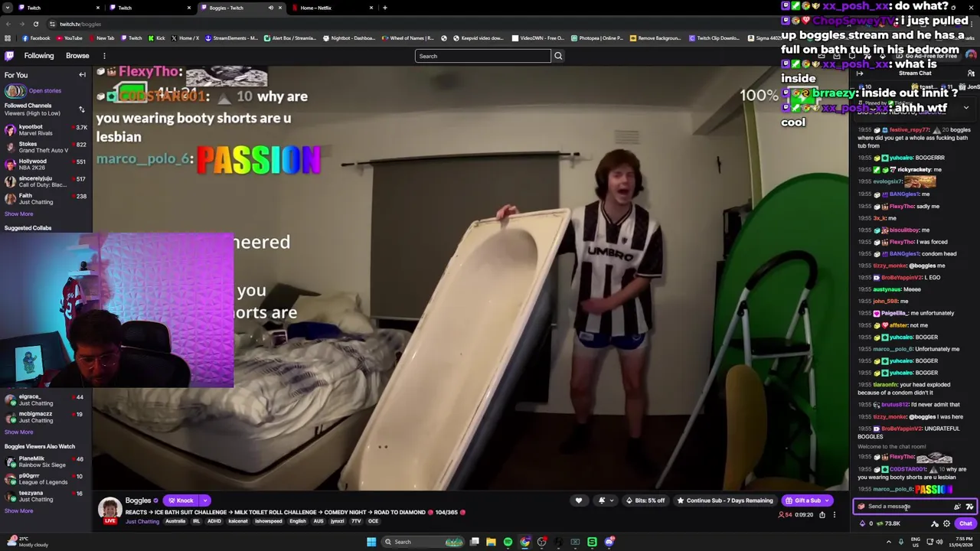The image size is (980, 551).
Task: Expand the Gift a Sub dropdown arrow
Action: pyautogui.click(x=828, y=500)
